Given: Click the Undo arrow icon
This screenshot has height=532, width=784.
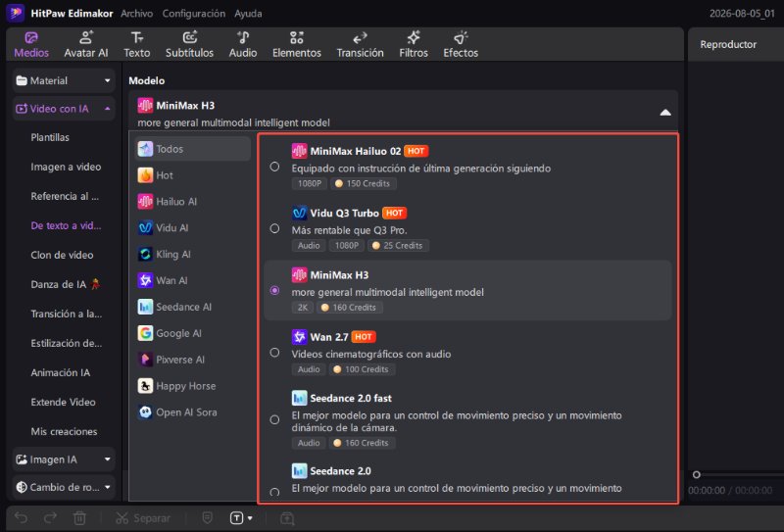Looking at the screenshot, I should click(21, 518).
